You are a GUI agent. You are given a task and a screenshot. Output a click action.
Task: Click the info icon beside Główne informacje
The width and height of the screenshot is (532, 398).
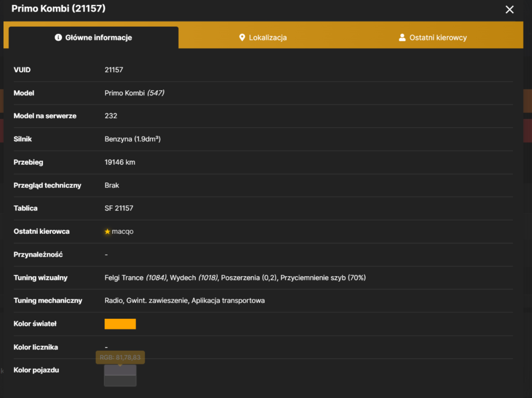[x=59, y=37]
